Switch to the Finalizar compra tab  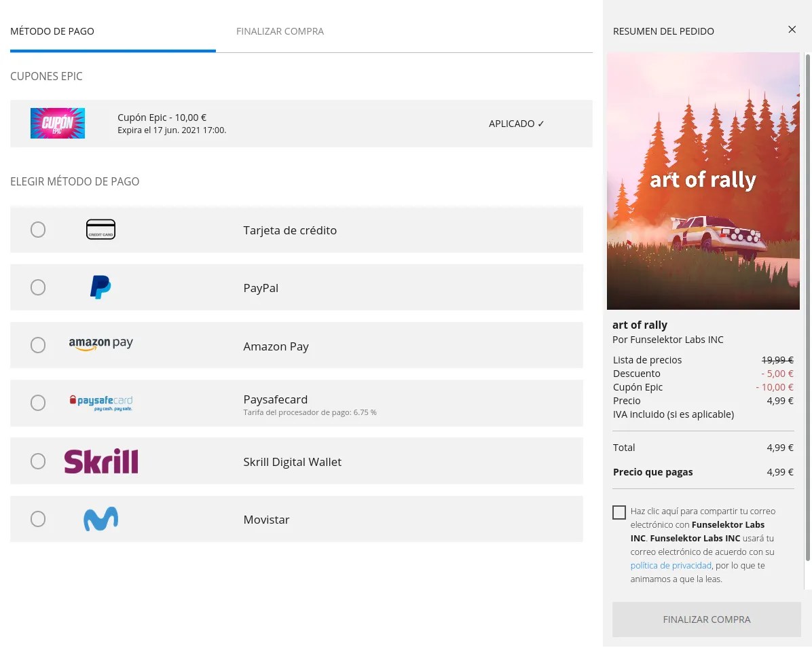pyautogui.click(x=280, y=31)
